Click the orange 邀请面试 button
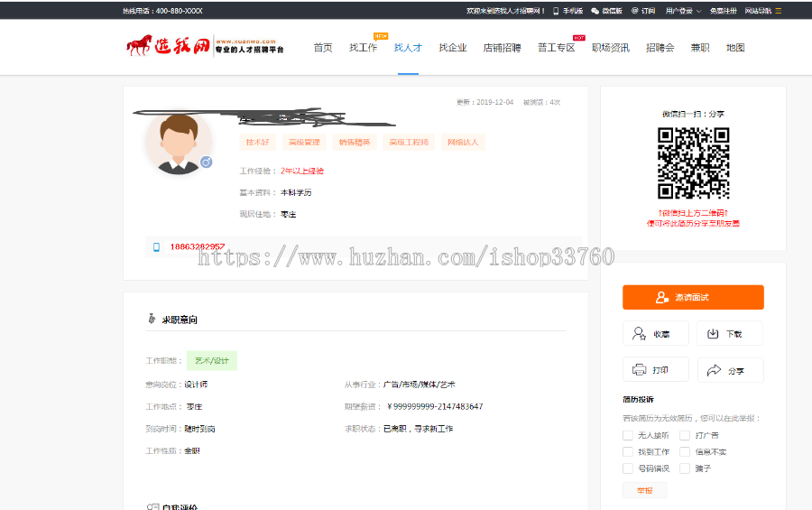812x510 pixels. tap(693, 297)
